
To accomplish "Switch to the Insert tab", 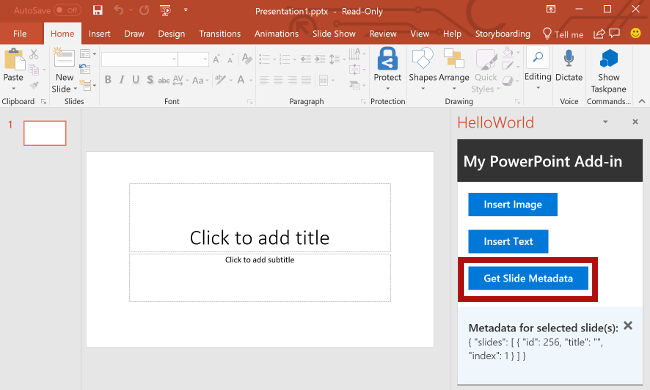I will click(99, 34).
